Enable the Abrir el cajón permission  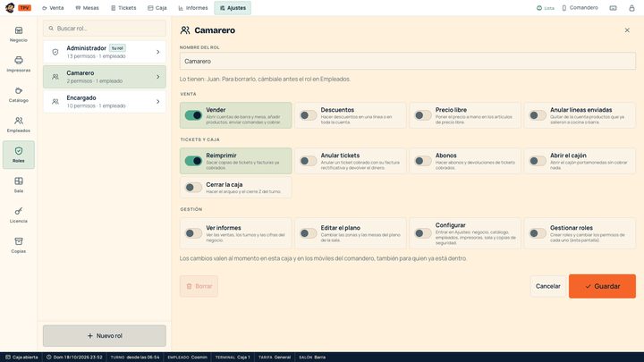click(538, 161)
